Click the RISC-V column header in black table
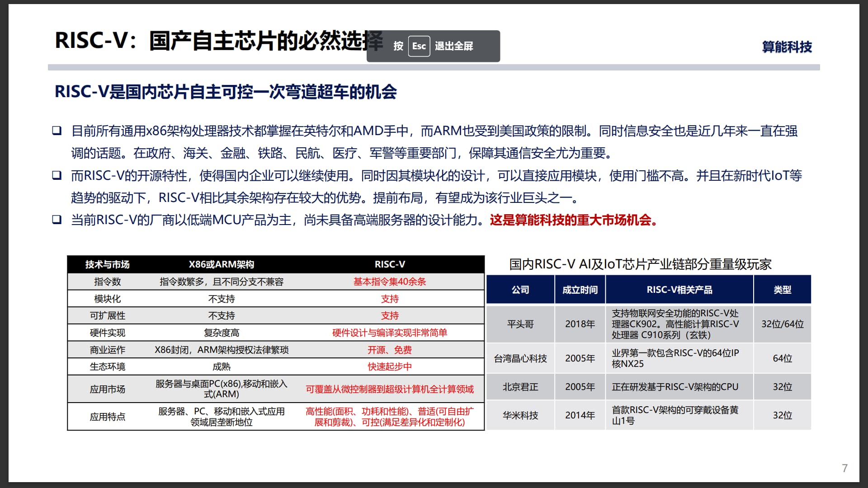 (390, 264)
